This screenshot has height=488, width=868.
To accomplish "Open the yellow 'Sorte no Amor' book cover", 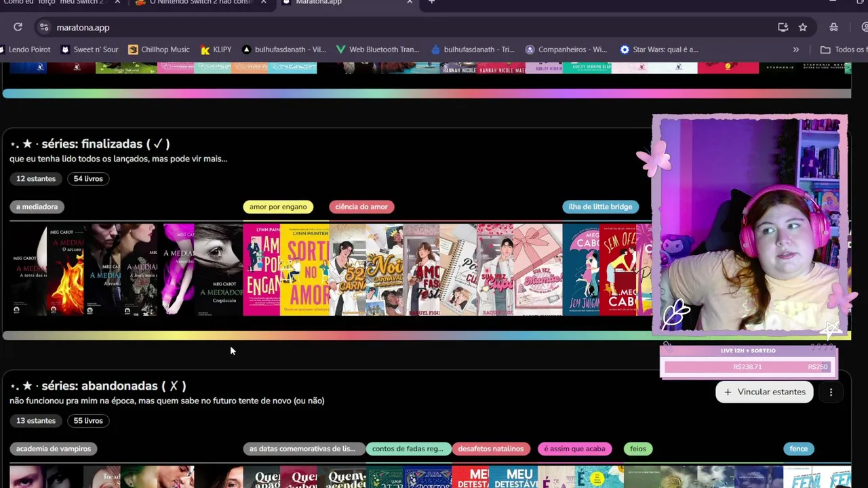I will pyautogui.click(x=304, y=270).
